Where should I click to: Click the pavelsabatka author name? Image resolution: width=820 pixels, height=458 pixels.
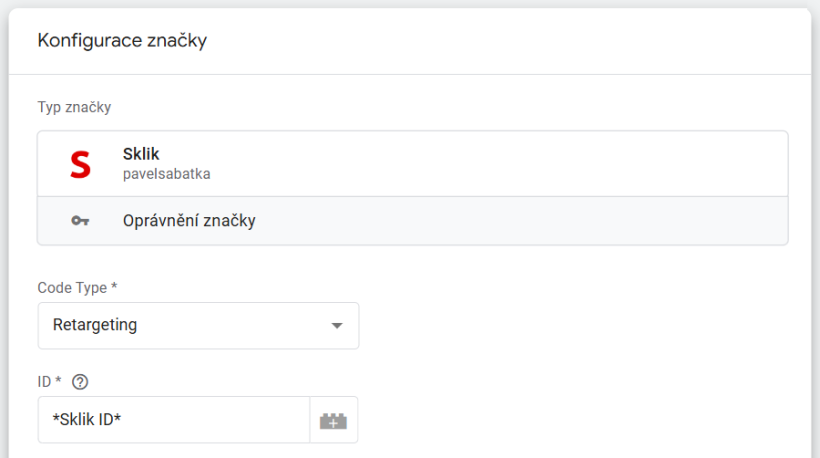tap(166, 174)
